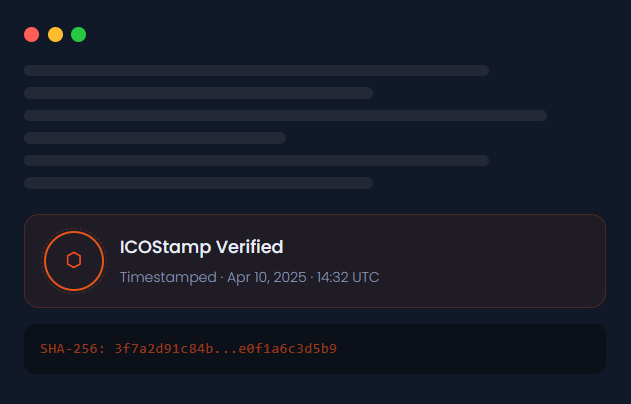Select the "ICOStamp Verified" heading
This screenshot has height=404, width=631.
pyautogui.click(x=201, y=246)
